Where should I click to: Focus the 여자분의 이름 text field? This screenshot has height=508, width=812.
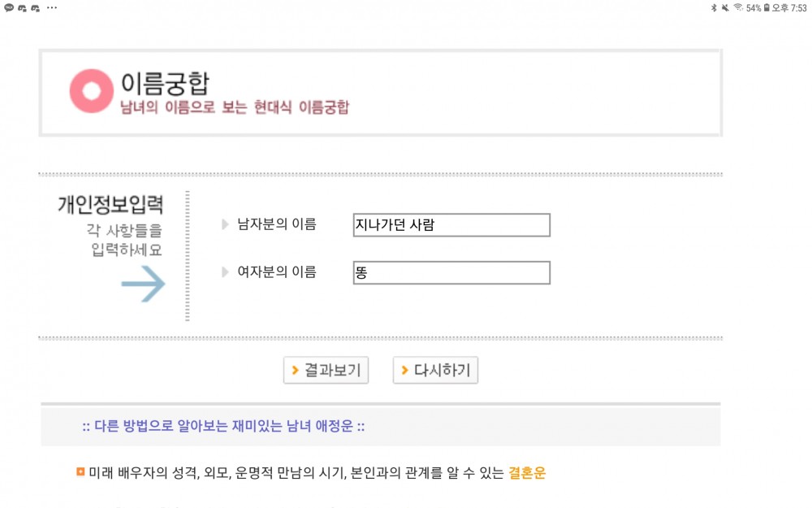tap(451, 272)
